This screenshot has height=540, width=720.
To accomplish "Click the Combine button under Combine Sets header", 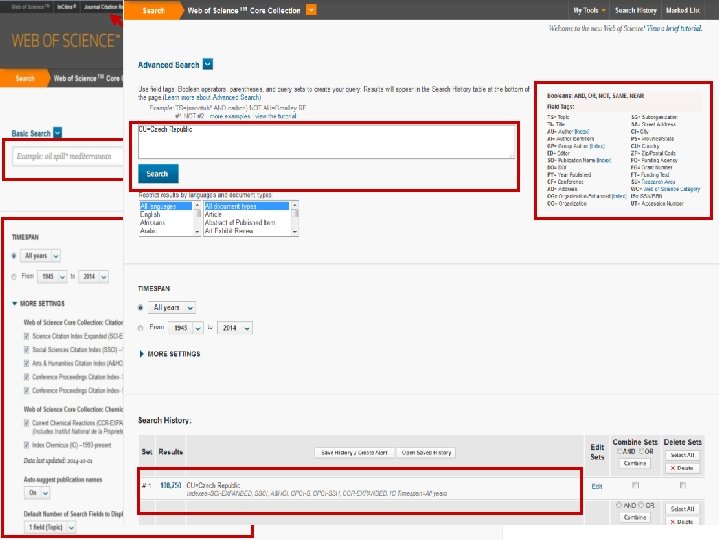I will point(635,463).
